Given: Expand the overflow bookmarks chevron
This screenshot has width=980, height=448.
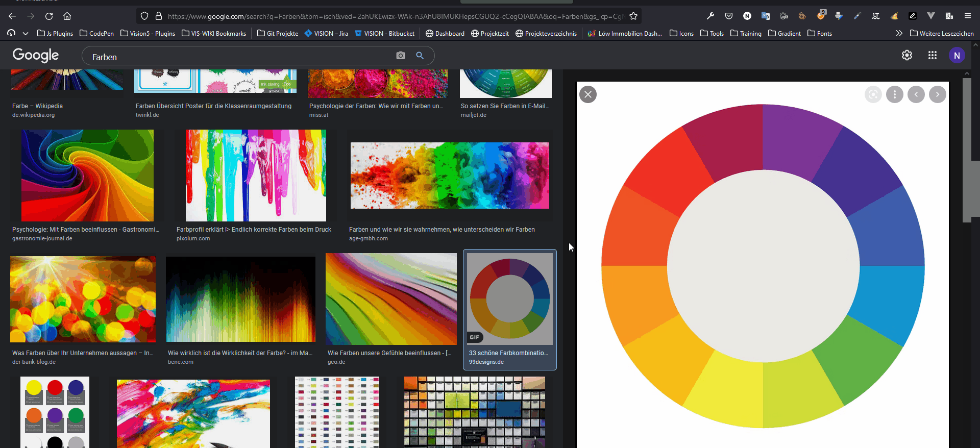Looking at the screenshot, I should click(x=899, y=34).
